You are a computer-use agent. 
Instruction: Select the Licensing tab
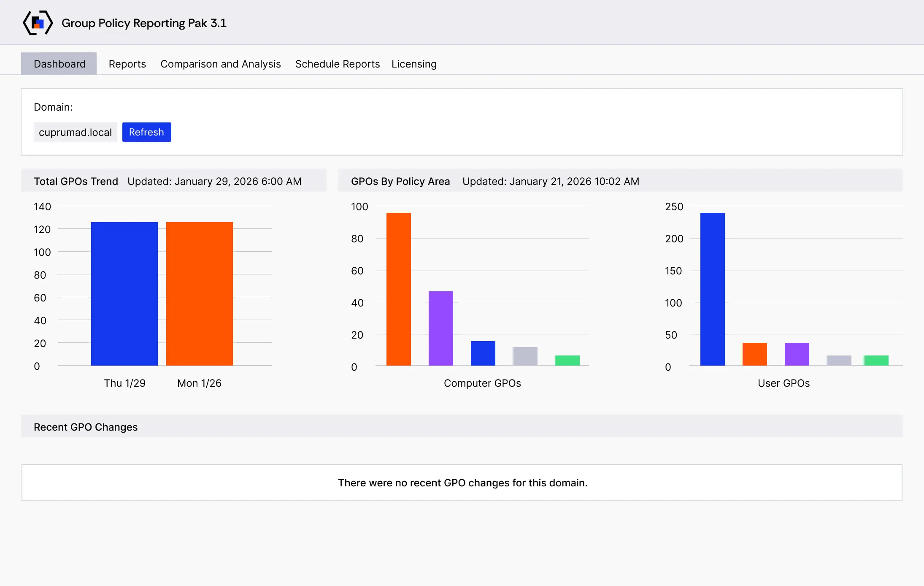[x=414, y=64]
